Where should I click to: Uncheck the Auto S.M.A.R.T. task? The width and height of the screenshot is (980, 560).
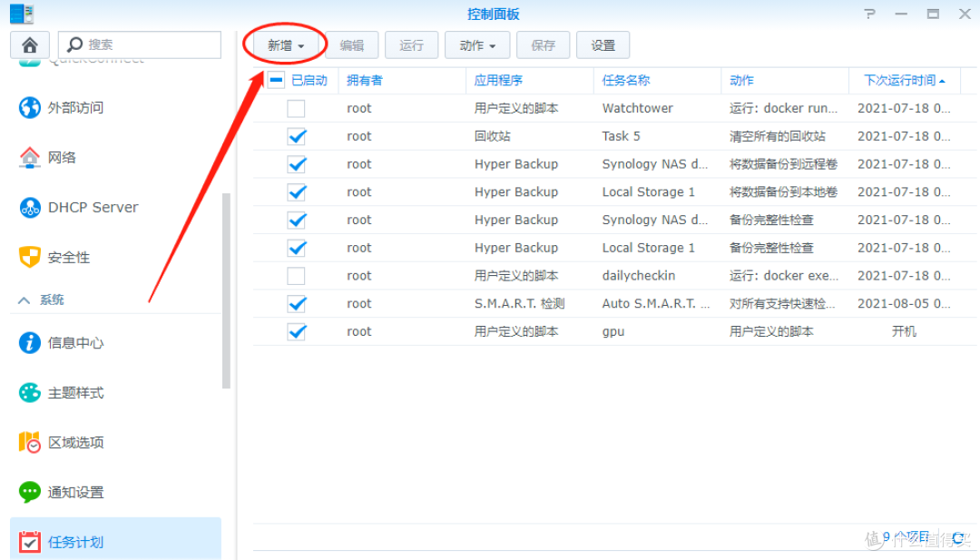296,304
